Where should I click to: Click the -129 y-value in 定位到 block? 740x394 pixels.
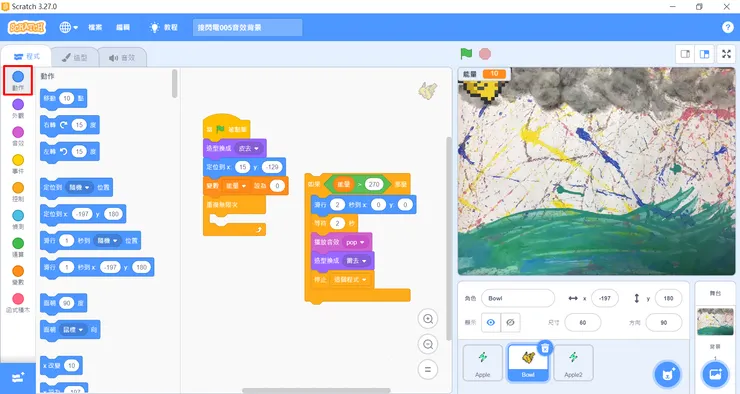(x=272, y=167)
